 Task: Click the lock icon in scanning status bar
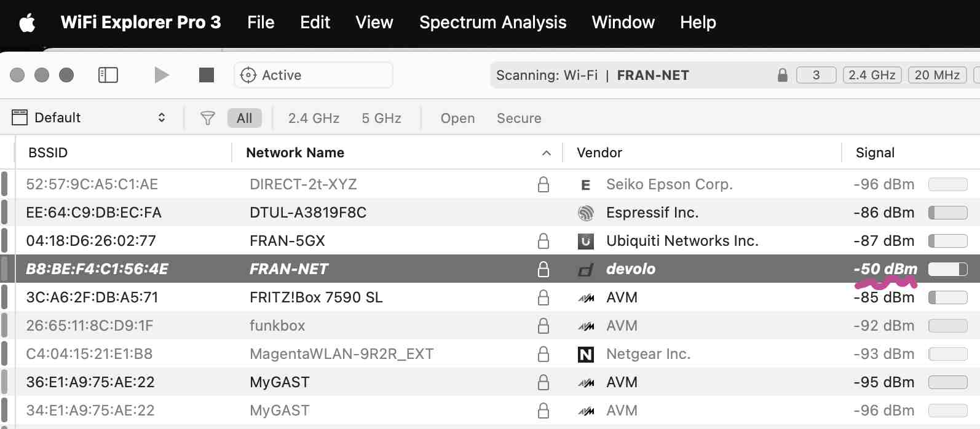coord(782,75)
